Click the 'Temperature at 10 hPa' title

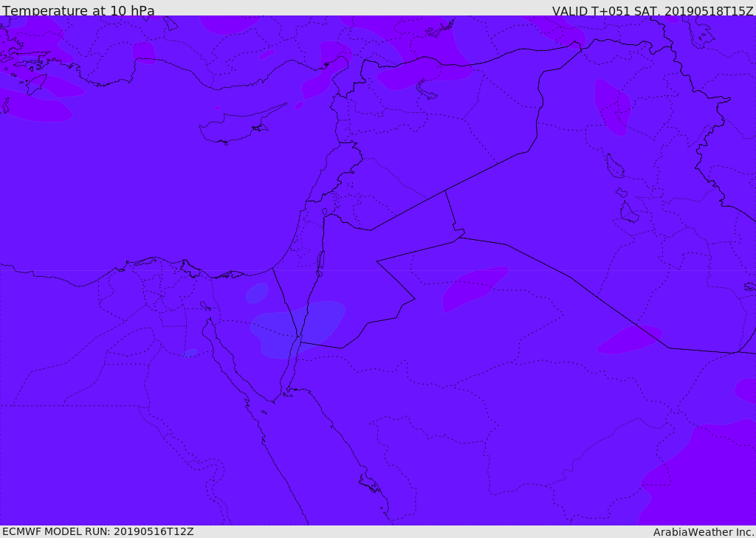[x=78, y=10]
